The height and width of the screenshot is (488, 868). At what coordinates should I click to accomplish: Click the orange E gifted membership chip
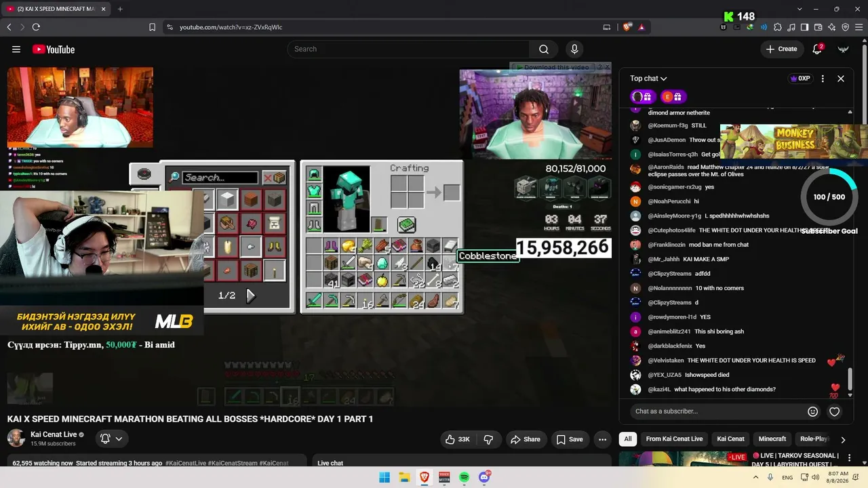pos(673,96)
